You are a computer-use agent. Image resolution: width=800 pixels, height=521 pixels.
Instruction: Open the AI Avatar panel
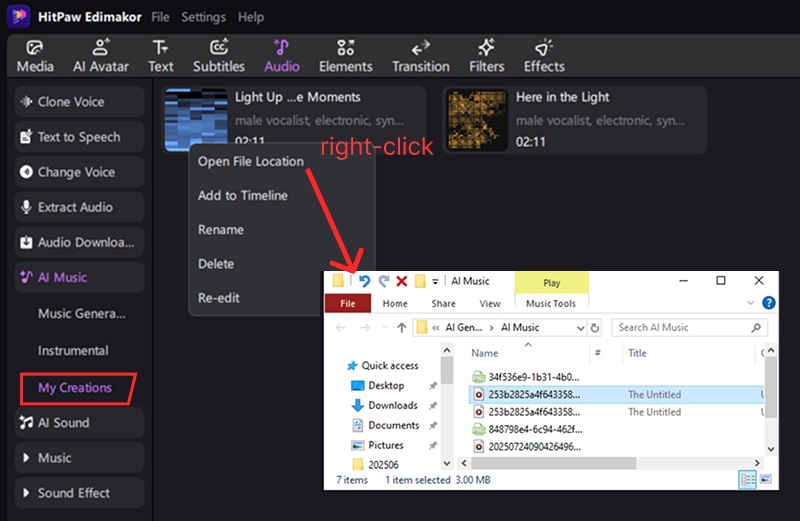[101, 56]
